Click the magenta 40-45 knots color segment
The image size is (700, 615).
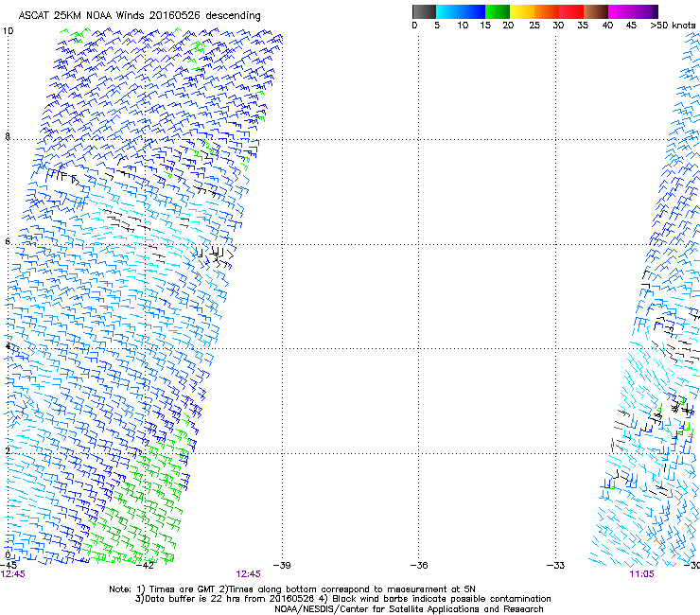click(x=621, y=11)
